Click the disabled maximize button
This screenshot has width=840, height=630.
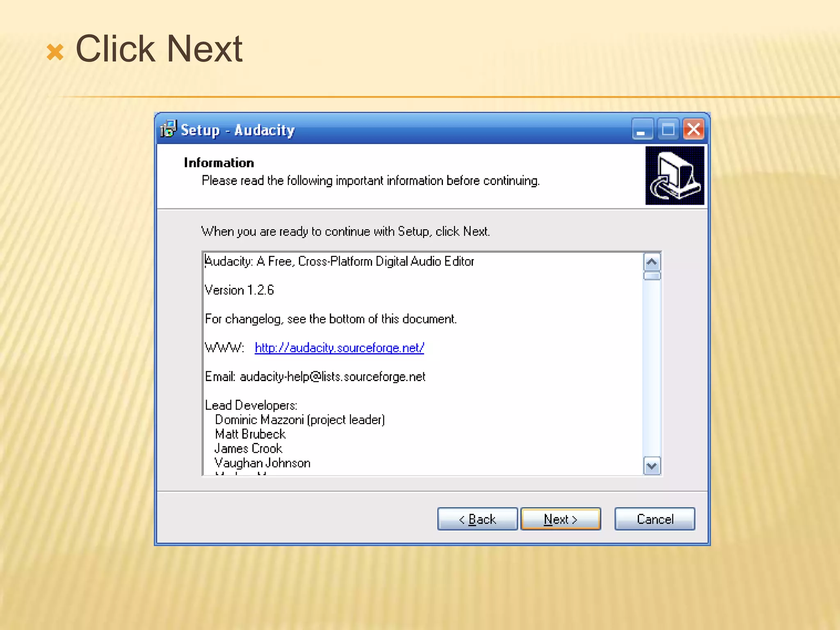[x=668, y=129]
